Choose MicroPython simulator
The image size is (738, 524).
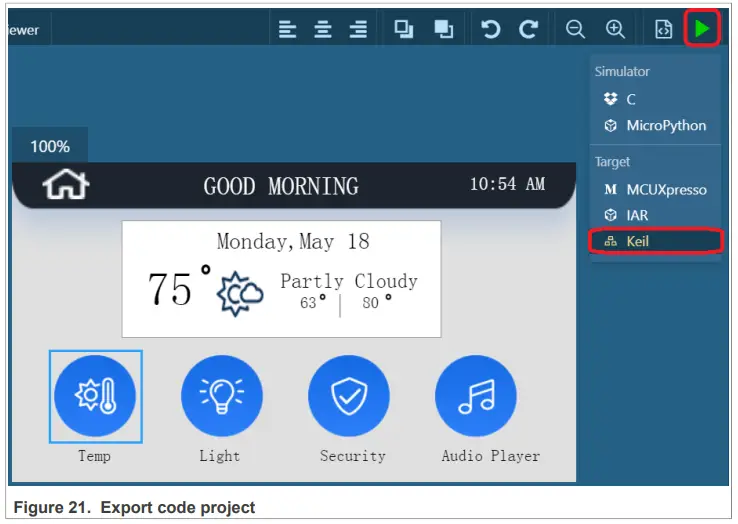(x=655, y=126)
